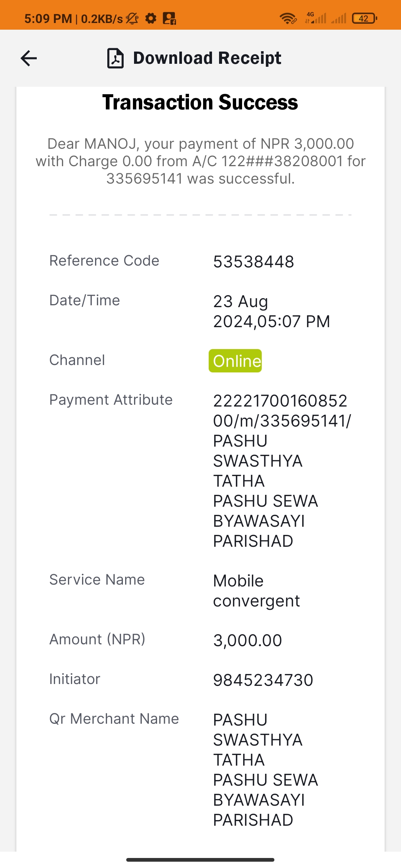Tap the date 23 Aug 2024 value
Screen dimensions: 401x868
click(x=271, y=312)
